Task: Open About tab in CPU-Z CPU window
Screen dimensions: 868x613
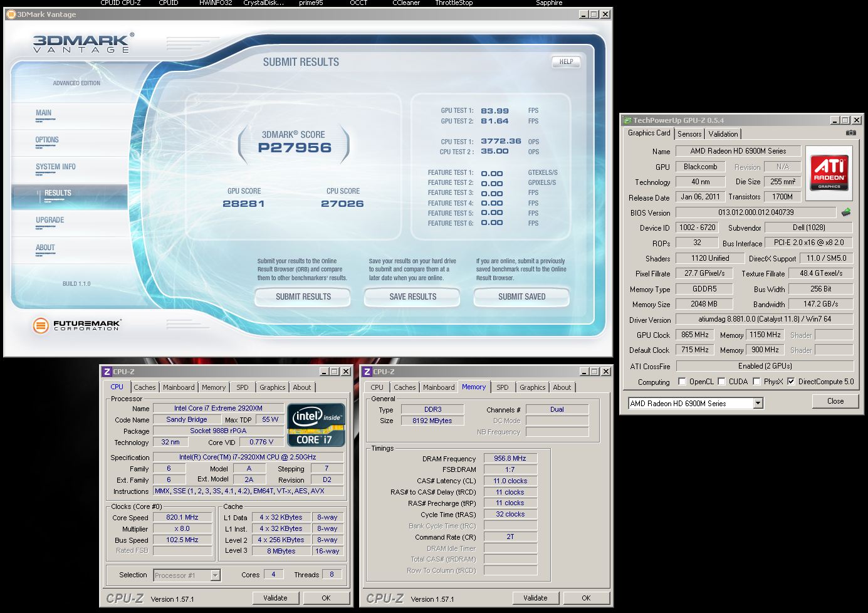Action: 302,387
